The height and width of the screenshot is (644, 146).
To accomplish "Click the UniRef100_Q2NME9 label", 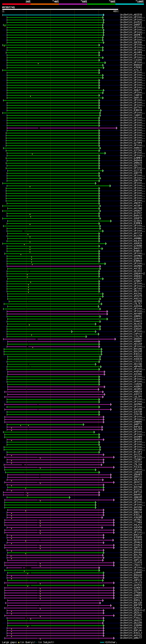I will click(x=131, y=158).
